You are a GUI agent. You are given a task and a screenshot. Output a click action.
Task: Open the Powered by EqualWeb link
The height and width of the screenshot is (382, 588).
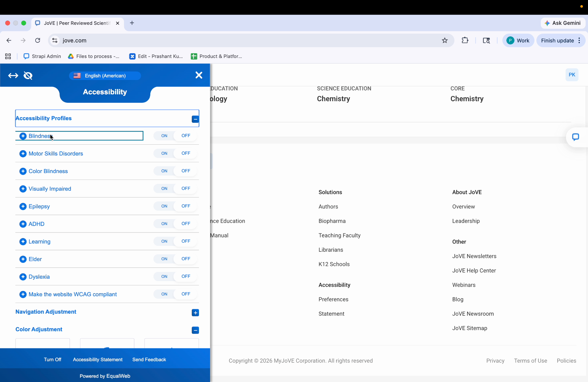105,376
